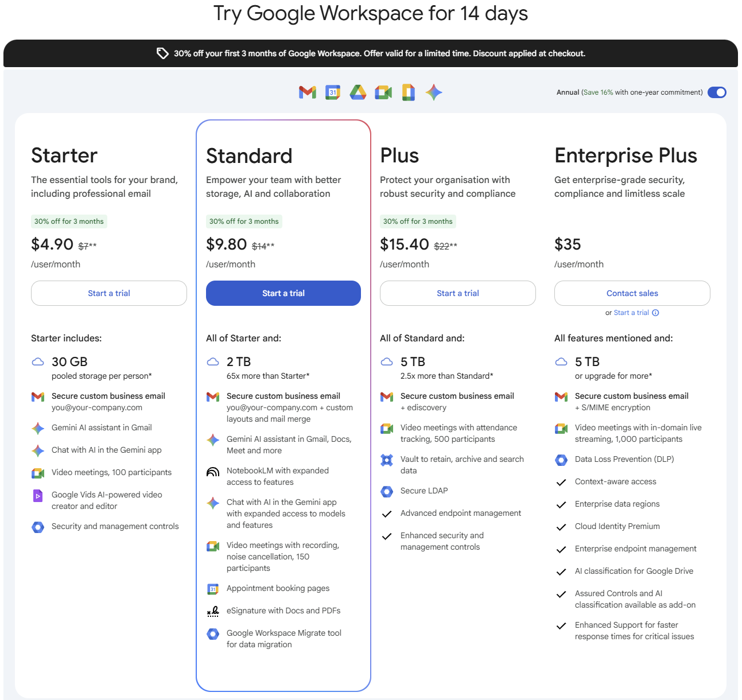Click the blue Standard Start a trial button

tap(283, 293)
